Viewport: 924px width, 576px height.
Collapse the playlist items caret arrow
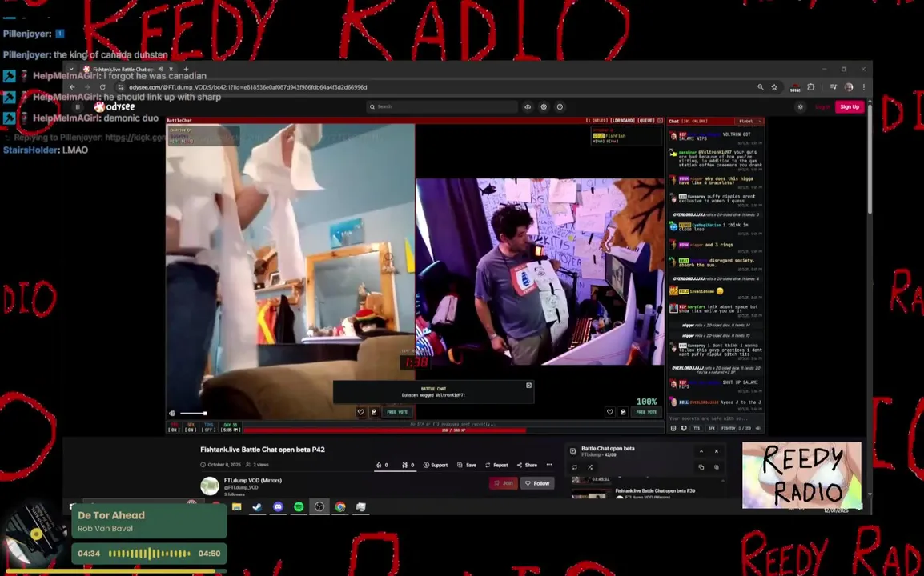723,481
